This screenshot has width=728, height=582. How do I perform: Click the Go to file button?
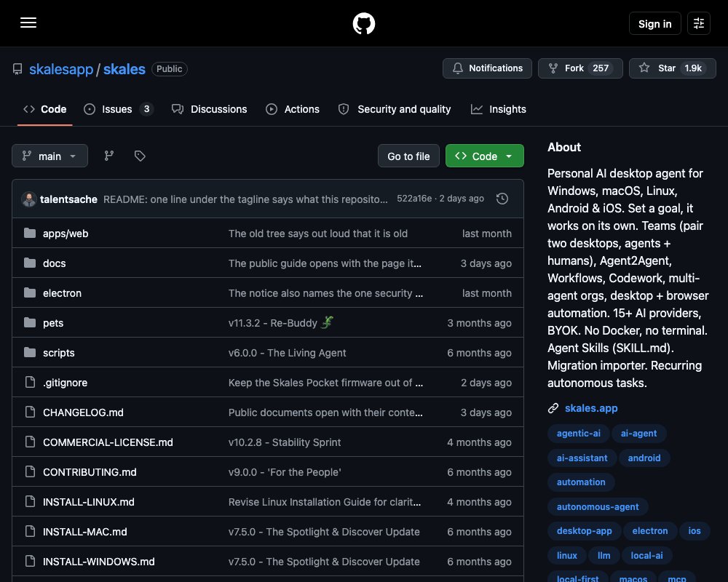408,156
